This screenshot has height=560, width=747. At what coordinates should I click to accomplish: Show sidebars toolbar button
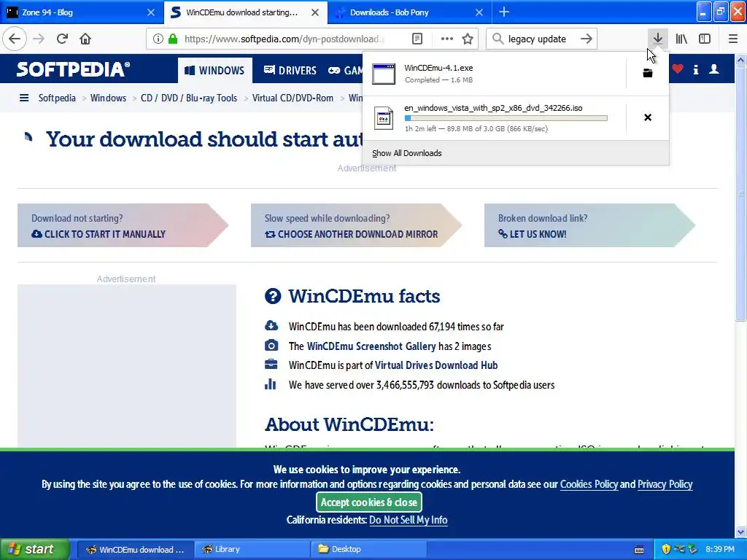[x=705, y=39]
